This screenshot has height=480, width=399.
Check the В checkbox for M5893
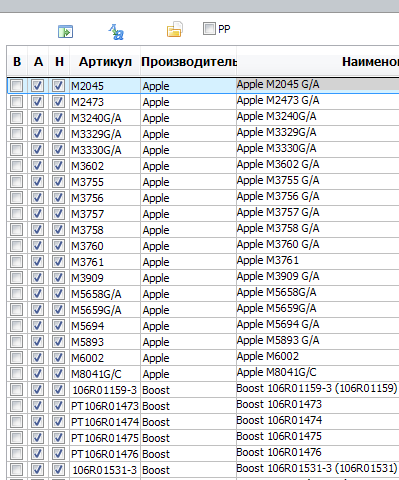[x=17, y=342]
